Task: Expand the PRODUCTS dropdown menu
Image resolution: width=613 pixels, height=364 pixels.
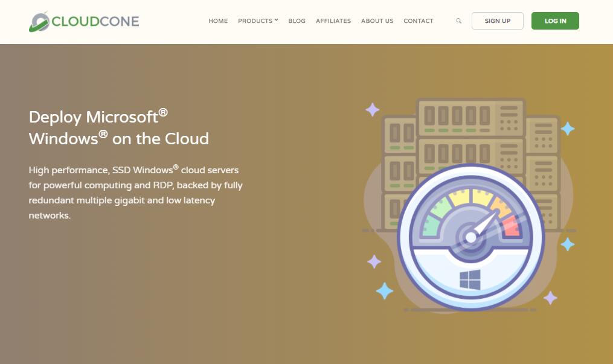Action: pos(258,21)
